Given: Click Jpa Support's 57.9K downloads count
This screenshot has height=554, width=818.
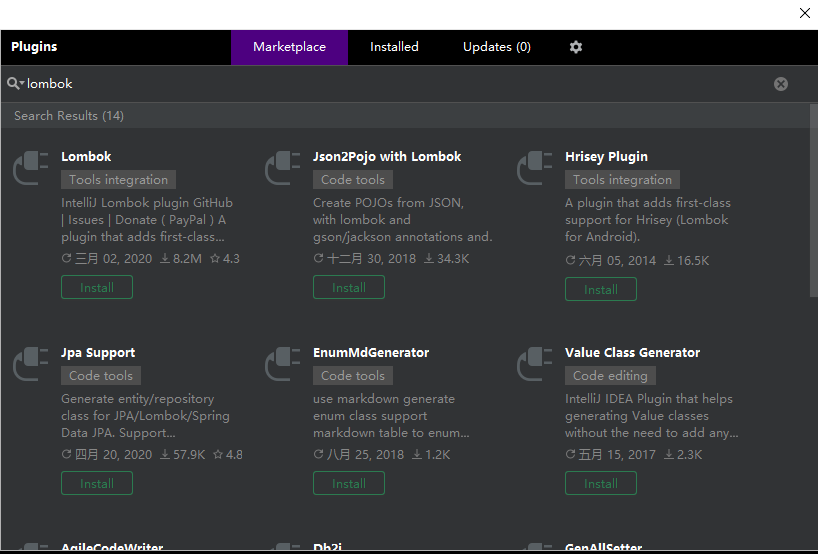Looking at the screenshot, I should coord(182,455).
